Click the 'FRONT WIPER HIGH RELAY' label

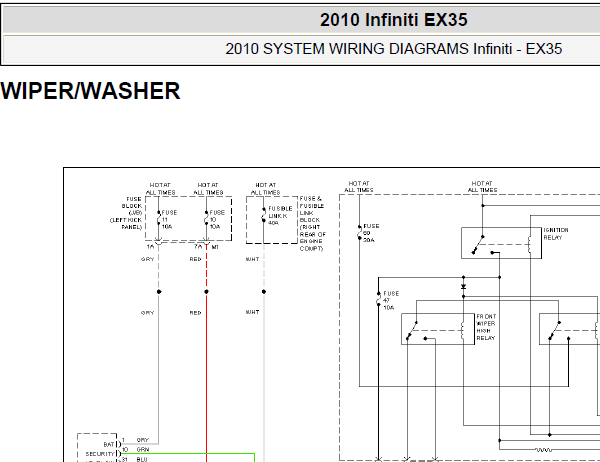pos(486,327)
